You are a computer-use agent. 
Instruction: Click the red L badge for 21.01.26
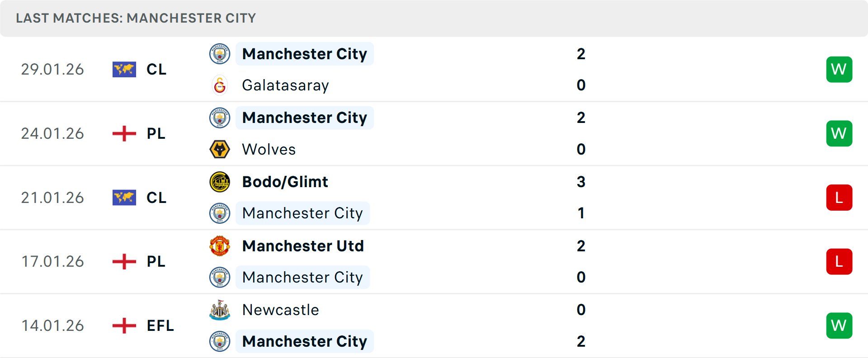(839, 198)
